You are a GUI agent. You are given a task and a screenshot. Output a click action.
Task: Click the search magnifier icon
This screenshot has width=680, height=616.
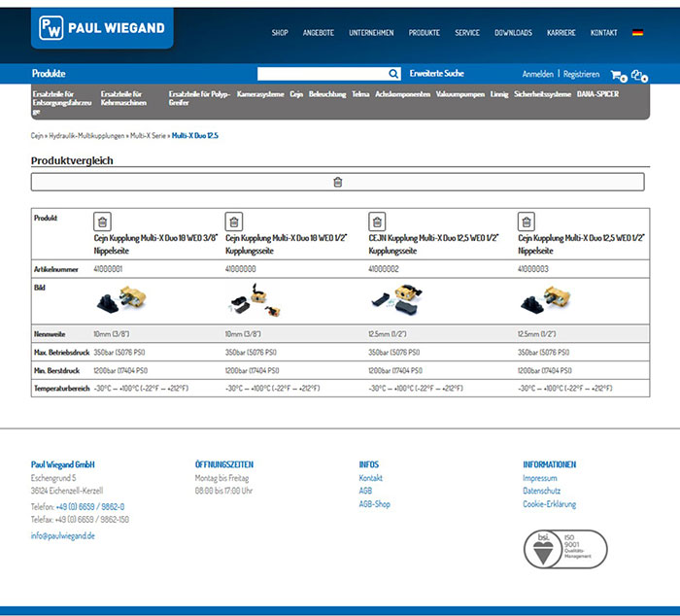click(x=392, y=74)
